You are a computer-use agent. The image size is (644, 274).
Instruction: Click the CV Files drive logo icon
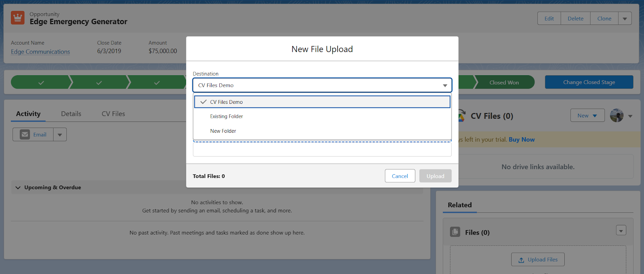(x=462, y=115)
